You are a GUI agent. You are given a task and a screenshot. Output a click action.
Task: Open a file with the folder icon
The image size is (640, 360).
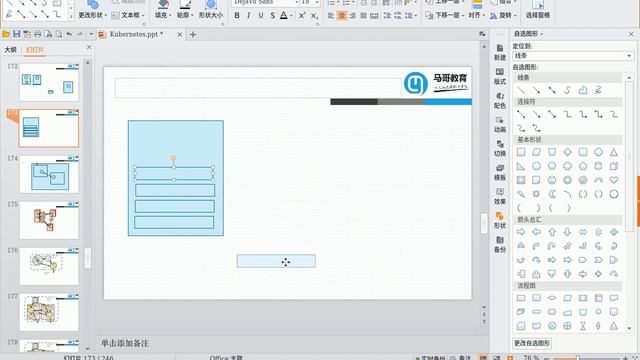6,34
